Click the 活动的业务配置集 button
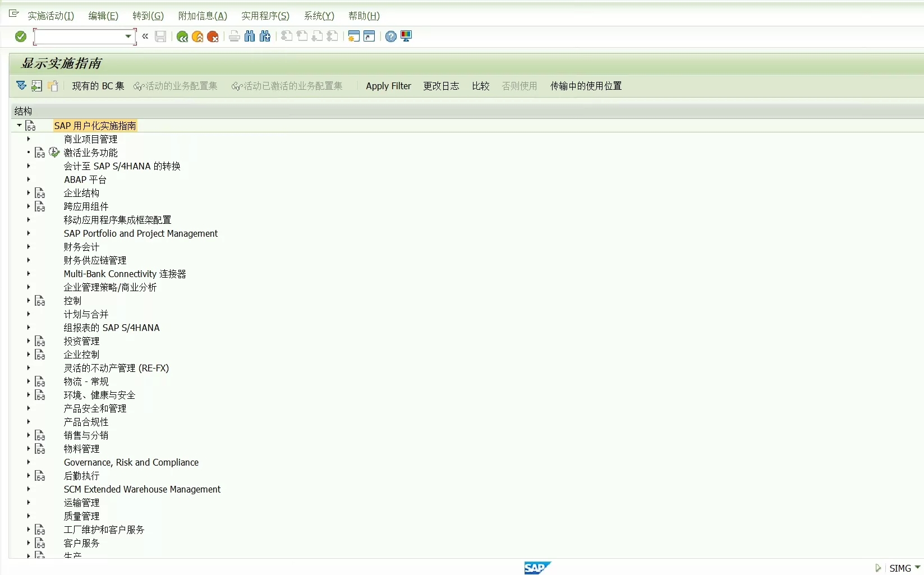This screenshot has width=924, height=575. coord(176,86)
